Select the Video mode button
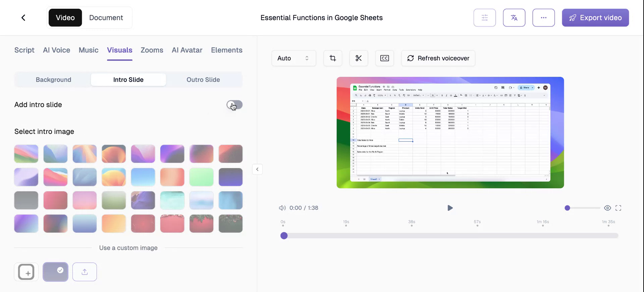The width and height of the screenshot is (644, 292). coord(65,17)
